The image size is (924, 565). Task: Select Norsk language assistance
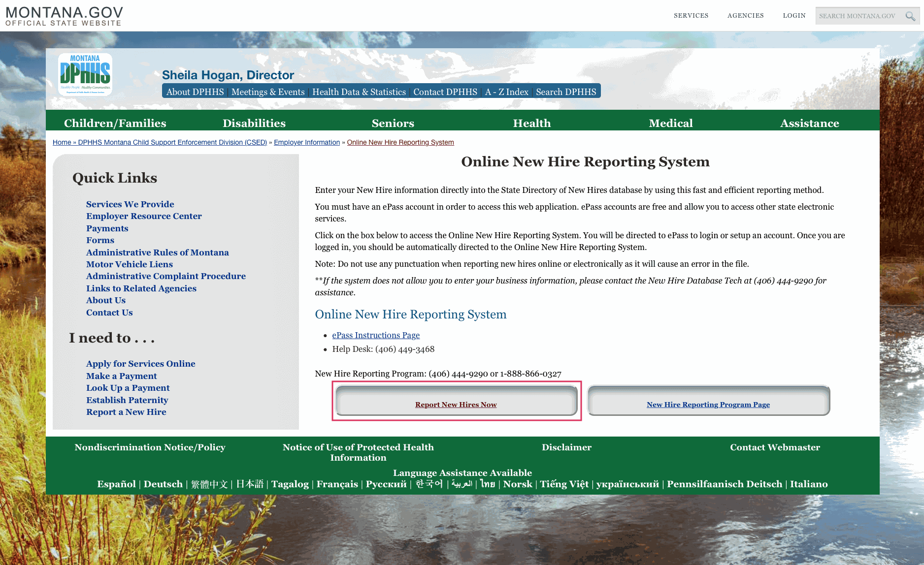[518, 484]
